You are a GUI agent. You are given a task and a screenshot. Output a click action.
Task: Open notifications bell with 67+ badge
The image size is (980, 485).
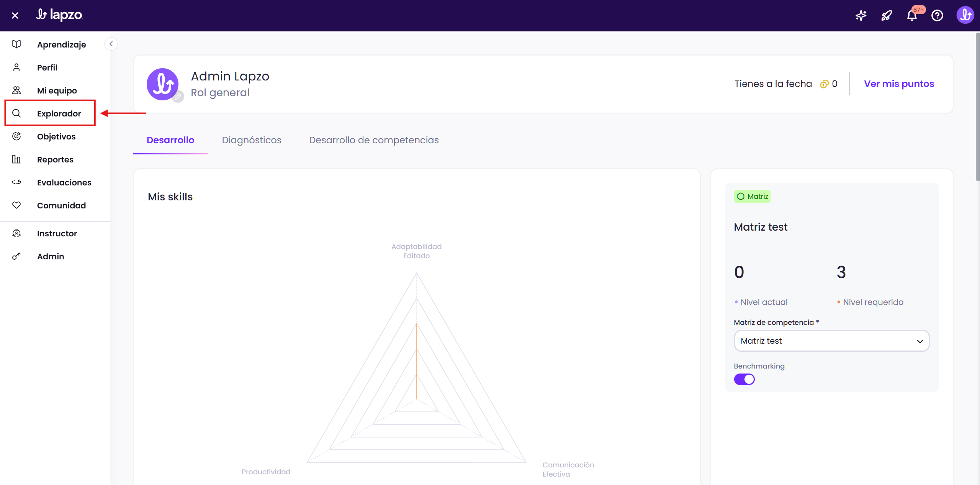coord(912,16)
